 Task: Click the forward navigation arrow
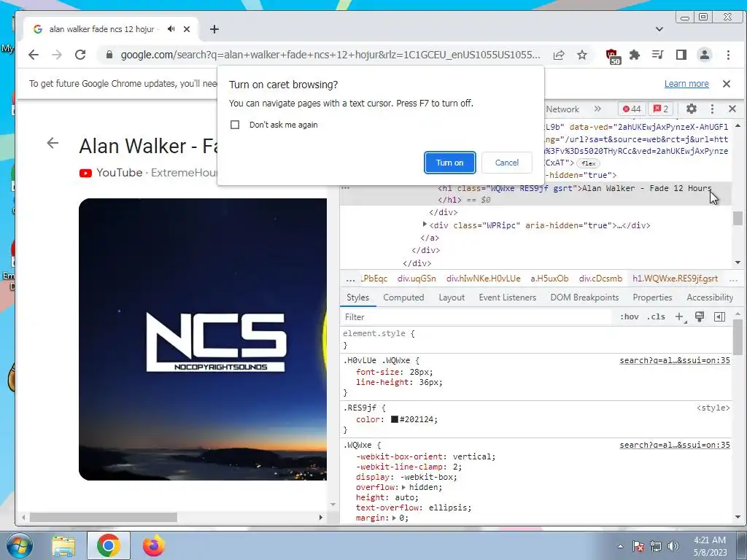(57, 55)
